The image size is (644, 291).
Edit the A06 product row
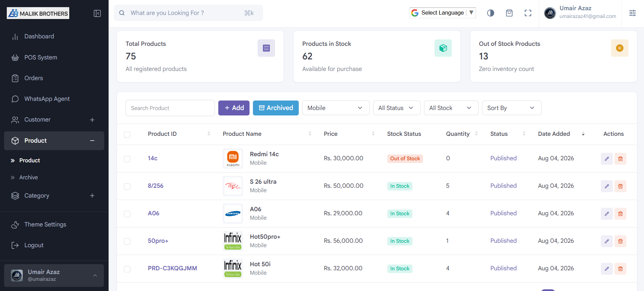coord(607,214)
